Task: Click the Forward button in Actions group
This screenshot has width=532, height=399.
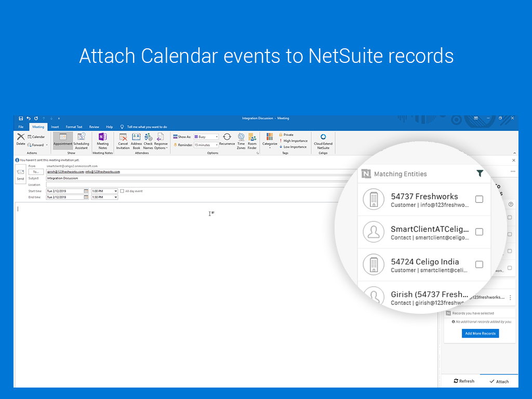Action: pyautogui.click(x=36, y=145)
